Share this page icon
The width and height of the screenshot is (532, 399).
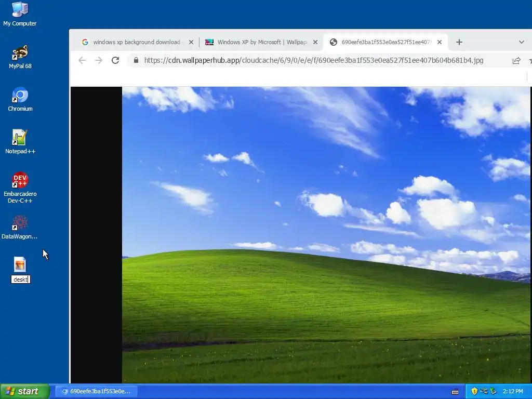516,61
